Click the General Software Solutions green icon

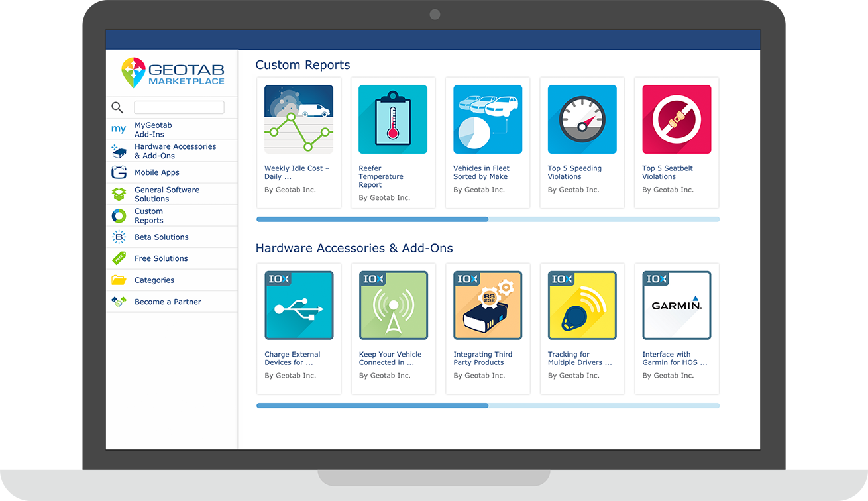pyautogui.click(x=119, y=194)
